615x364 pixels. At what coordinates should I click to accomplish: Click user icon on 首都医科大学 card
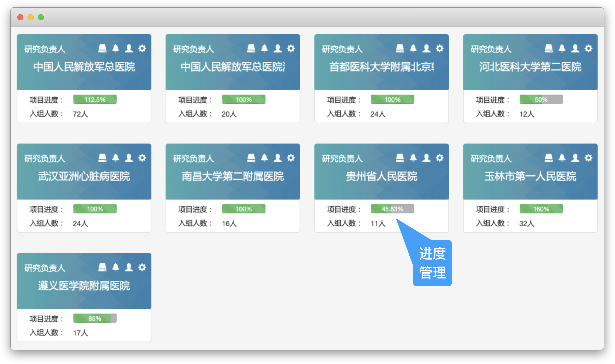(426, 48)
